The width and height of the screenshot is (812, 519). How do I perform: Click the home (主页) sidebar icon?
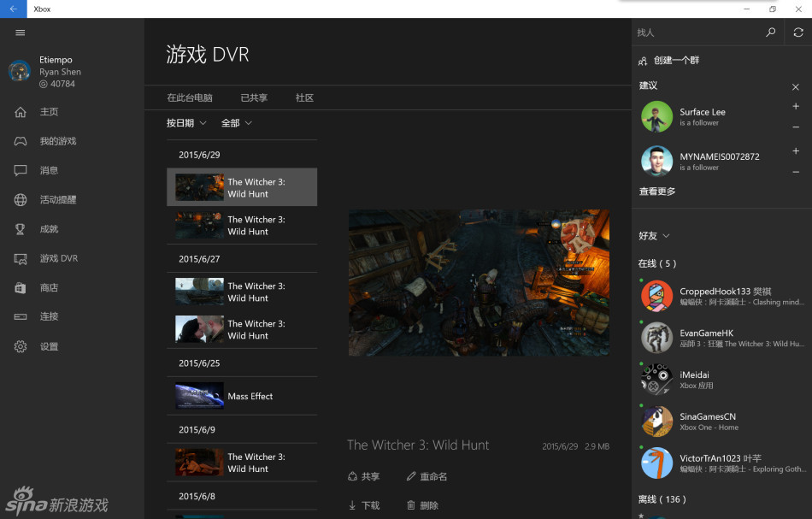(21, 112)
